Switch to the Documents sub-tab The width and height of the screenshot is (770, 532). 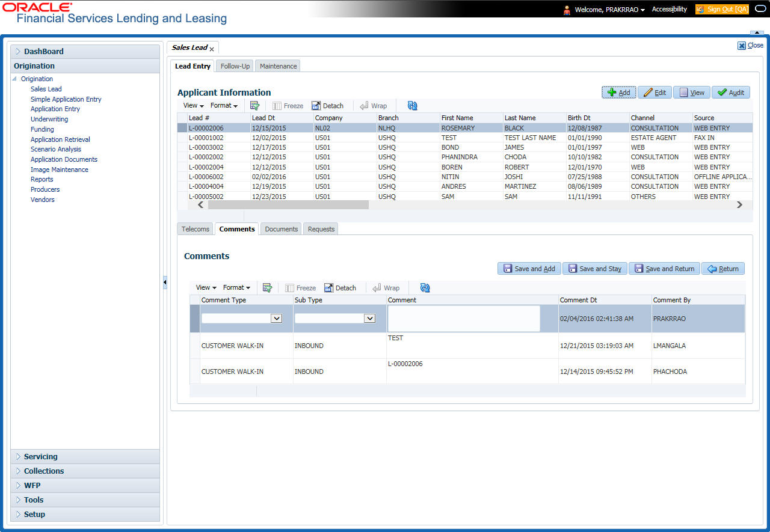tap(281, 229)
